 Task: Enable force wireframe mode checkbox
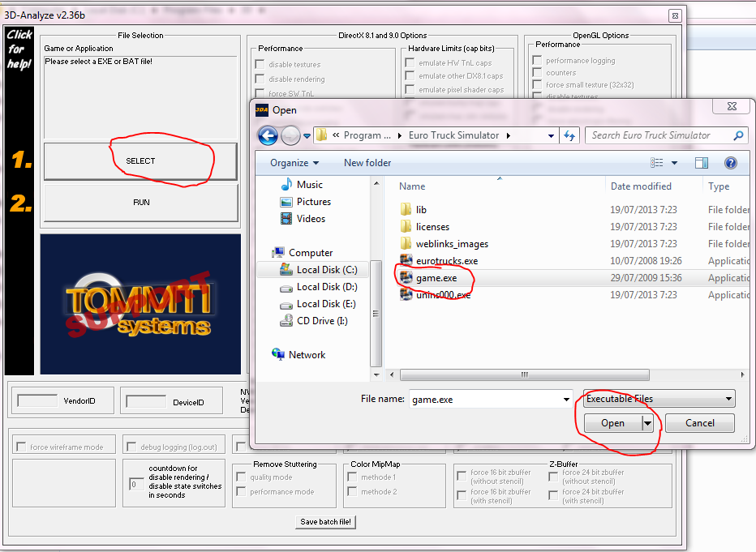tap(21, 447)
